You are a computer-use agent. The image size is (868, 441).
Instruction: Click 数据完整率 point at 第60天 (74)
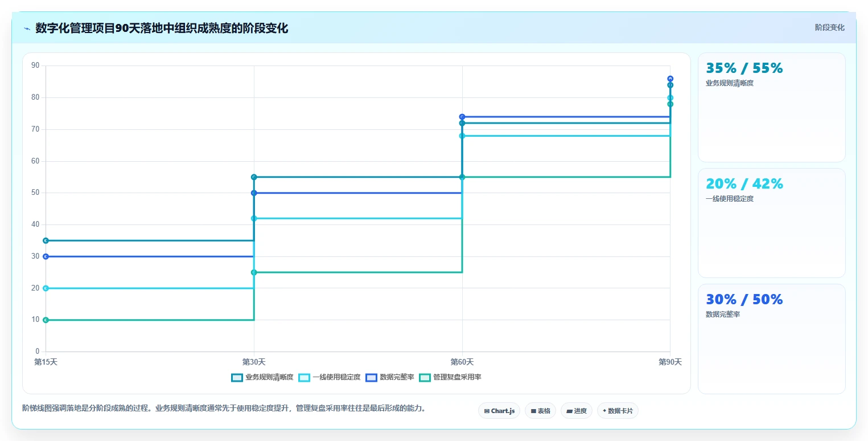[x=462, y=117]
